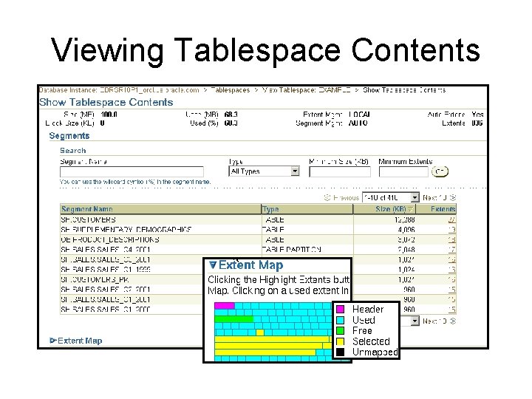Click Next 10 link above the table
The height and width of the screenshot is (399, 532).
click(x=434, y=197)
